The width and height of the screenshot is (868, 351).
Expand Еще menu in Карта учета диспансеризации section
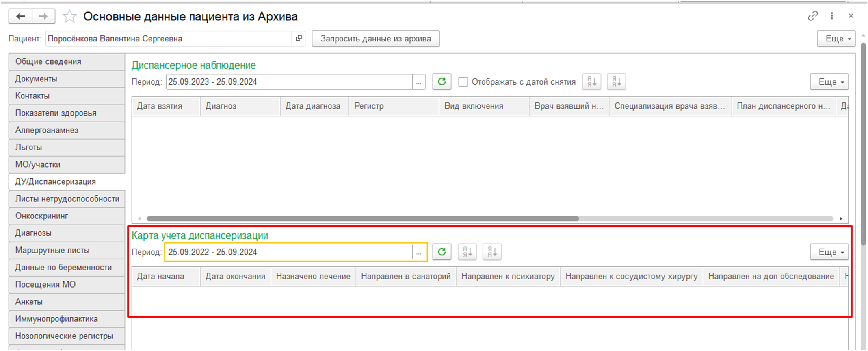[x=829, y=252]
